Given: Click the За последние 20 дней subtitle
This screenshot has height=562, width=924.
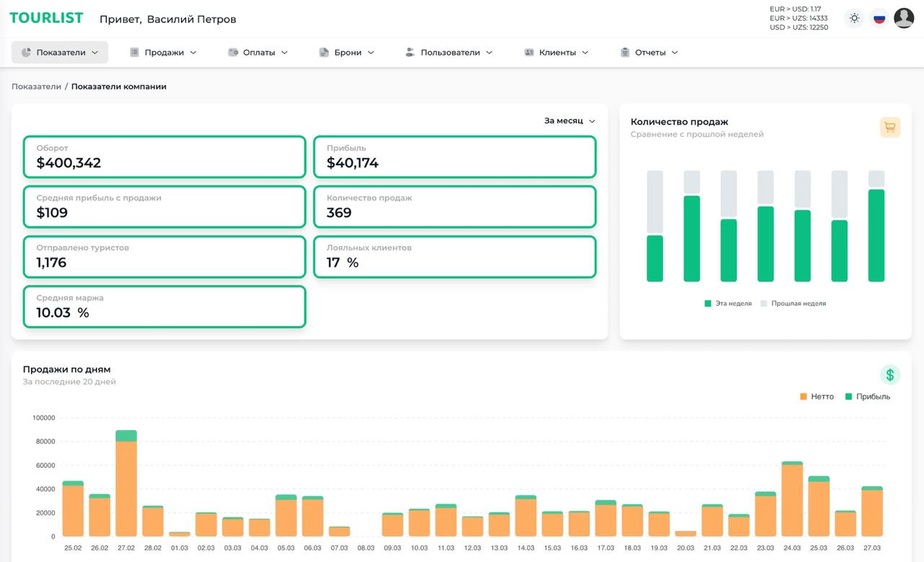Looking at the screenshot, I should [x=69, y=382].
